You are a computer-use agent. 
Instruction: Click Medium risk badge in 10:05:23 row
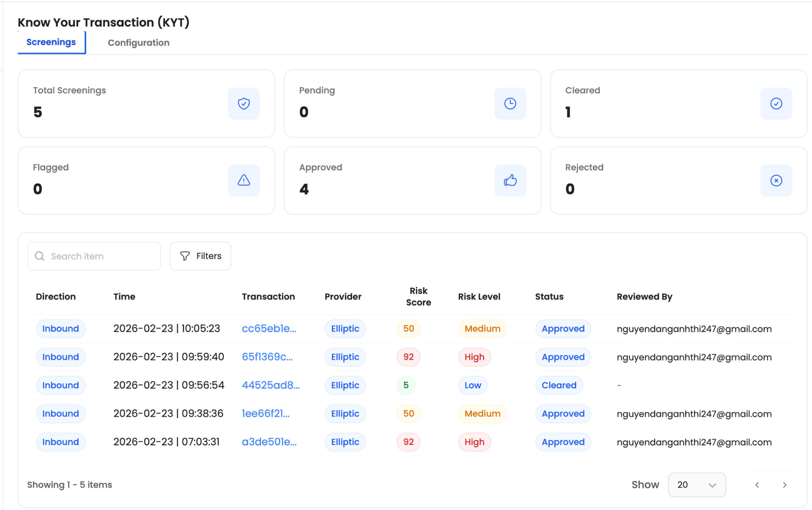pos(482,329)
